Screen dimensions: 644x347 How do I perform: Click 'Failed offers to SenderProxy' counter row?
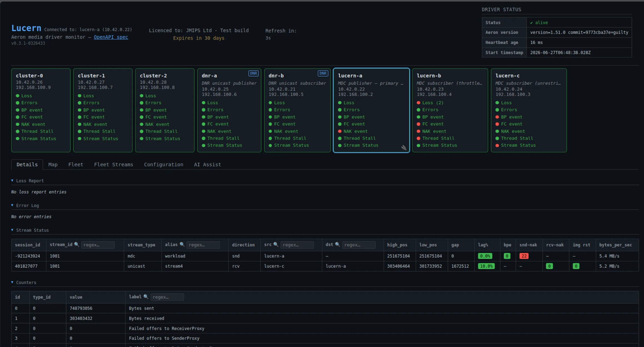[x=325, y=338]
